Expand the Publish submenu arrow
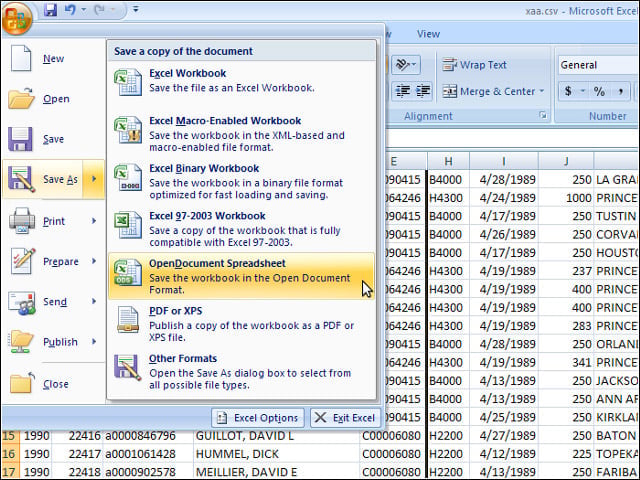The image size is (640, 480). tap(94, 342)
